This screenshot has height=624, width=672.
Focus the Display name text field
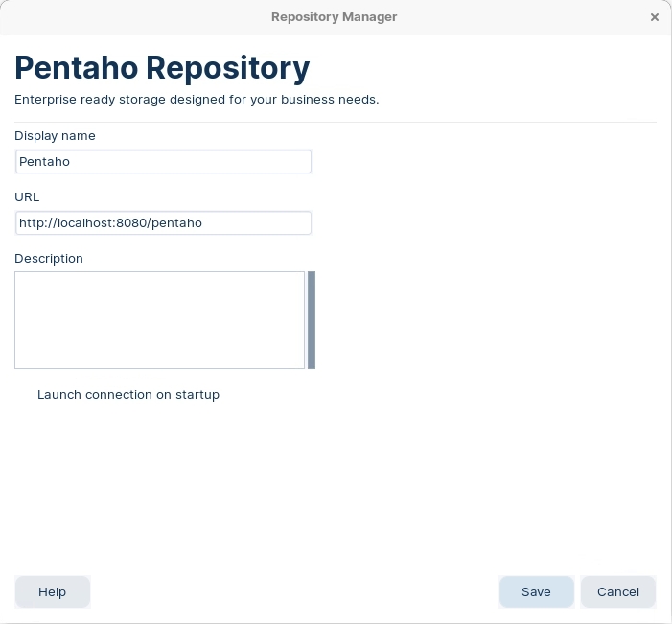coord(163,162)
